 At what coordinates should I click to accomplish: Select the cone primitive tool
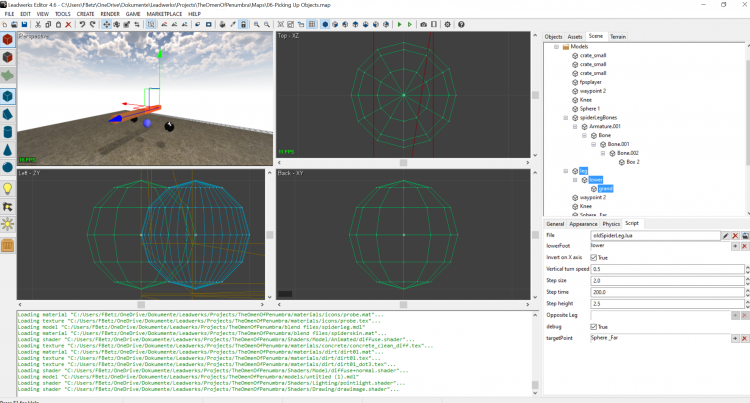tap(8, 148)
